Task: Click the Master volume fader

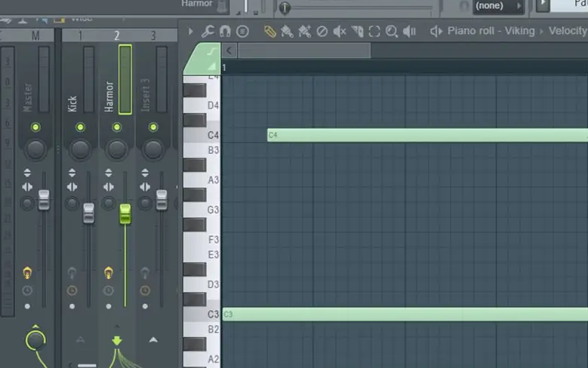Action: [x=44, y=200]
